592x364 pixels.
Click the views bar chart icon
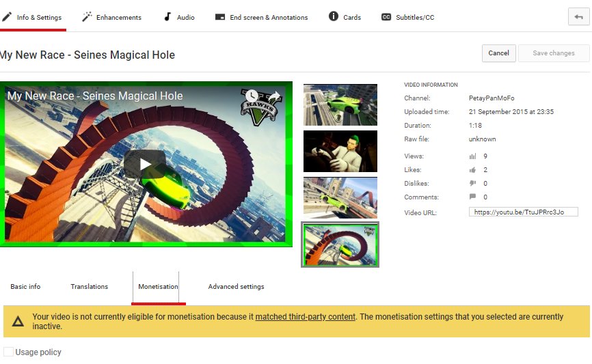pyautogui.click(x=472, y=156)
